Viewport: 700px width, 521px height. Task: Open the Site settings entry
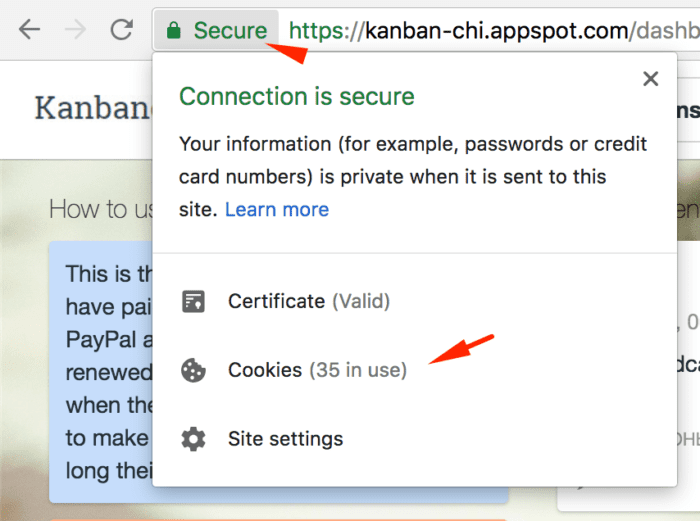(x=286, y=439)
